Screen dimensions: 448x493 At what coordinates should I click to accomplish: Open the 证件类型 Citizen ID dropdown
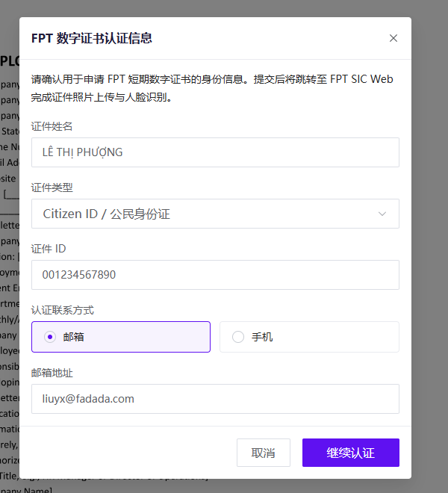(x=215, y=214)
